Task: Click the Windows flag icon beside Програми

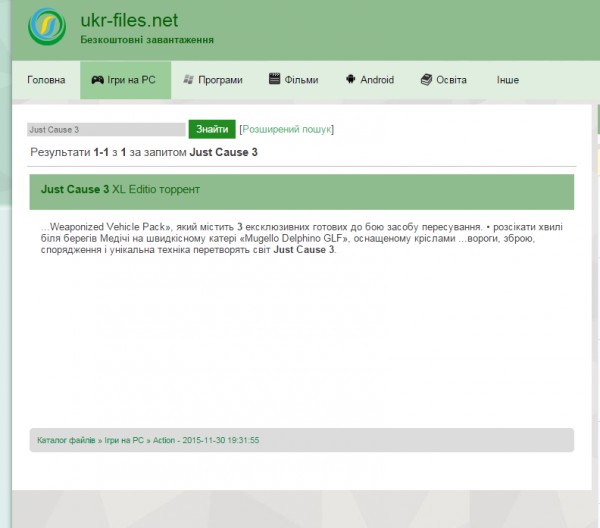Action: (188, 79)
